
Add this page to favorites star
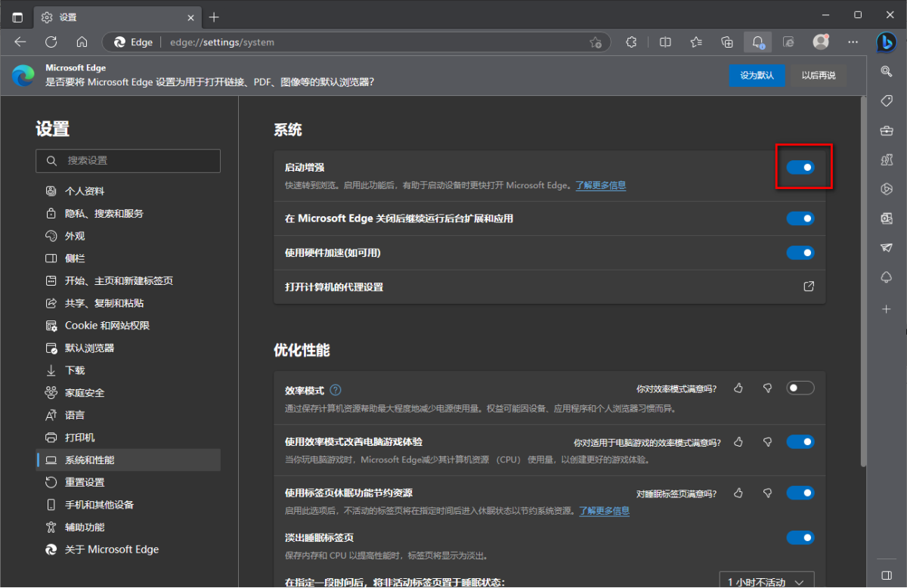(x=596, y=42)
